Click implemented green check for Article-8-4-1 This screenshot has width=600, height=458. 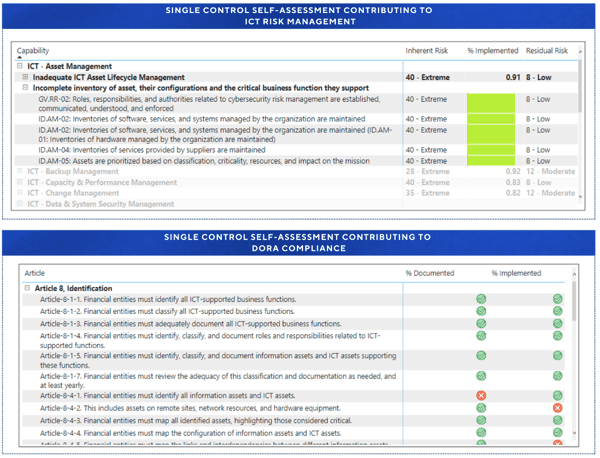pos(558,395)
